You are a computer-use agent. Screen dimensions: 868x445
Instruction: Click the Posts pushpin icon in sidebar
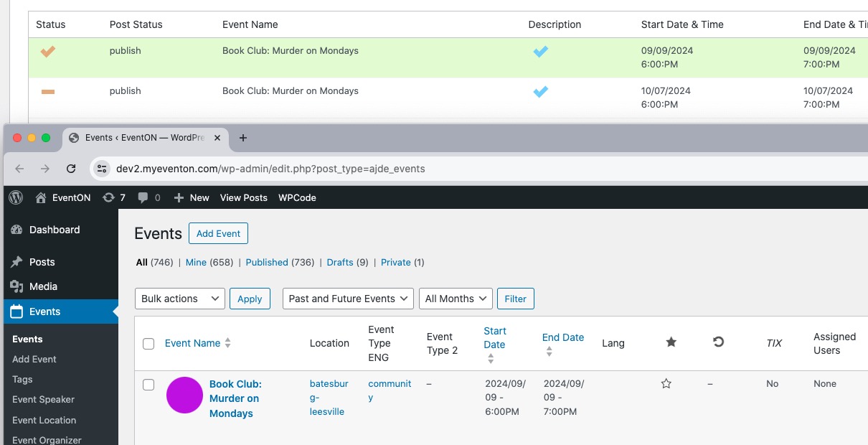(17, 262)
